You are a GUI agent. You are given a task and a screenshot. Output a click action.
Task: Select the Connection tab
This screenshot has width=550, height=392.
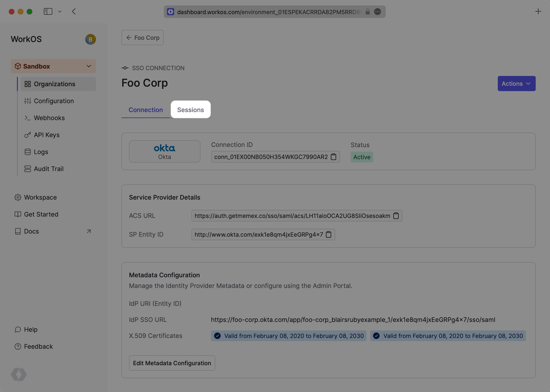click(x=146, y=110)
